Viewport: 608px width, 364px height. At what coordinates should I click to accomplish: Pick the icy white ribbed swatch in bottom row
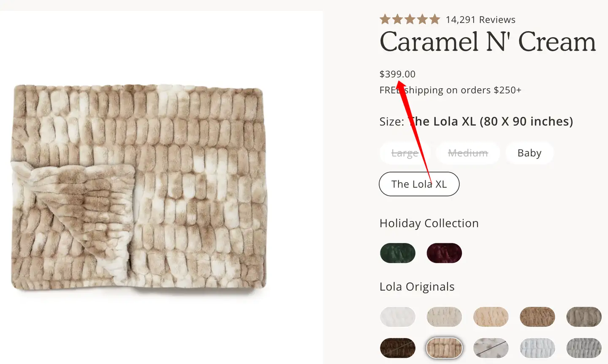click(537, 348)
